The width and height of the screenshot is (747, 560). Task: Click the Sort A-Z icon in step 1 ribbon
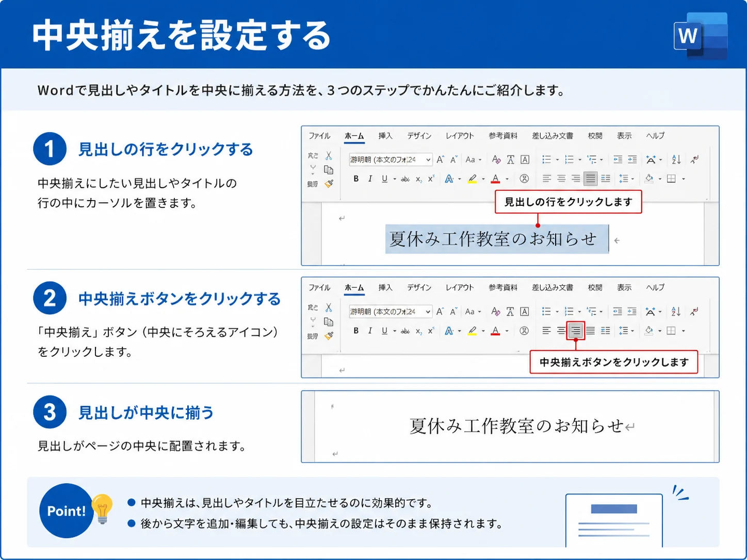676,160
